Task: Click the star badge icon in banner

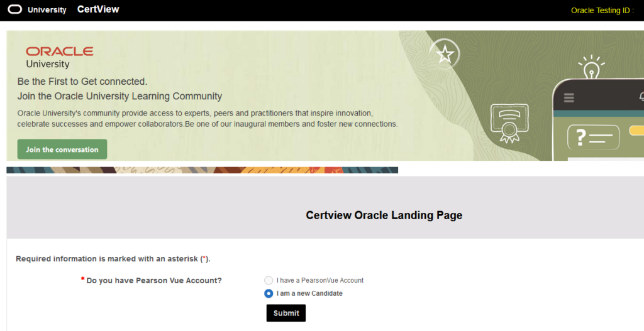Action: pyautogui.click(x=445, y=55)
